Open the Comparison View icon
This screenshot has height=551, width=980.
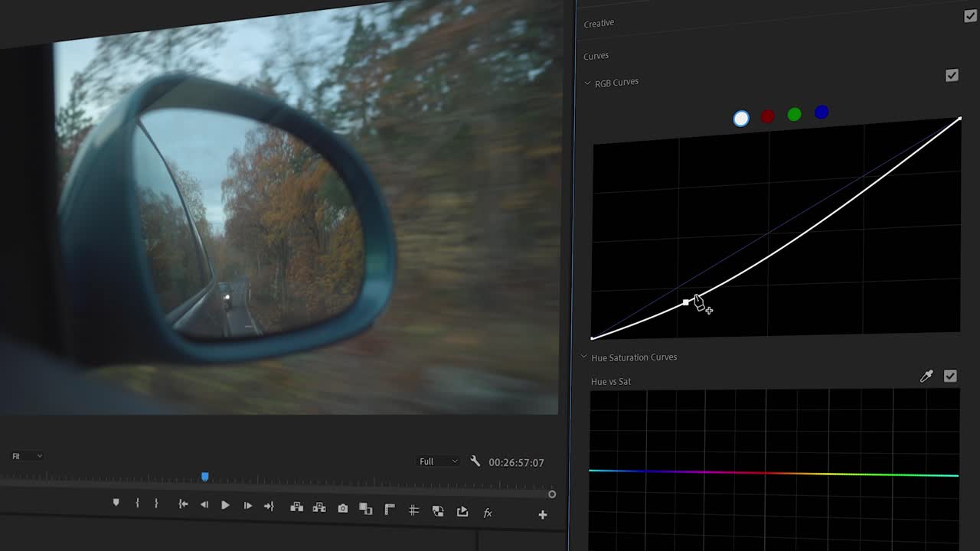click(x=364, y=507)
